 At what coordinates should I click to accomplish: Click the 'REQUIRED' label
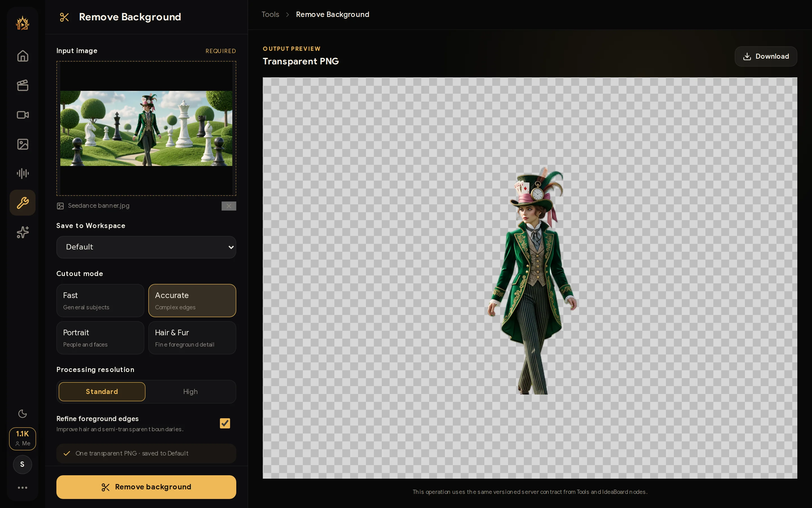pos(221,51)
